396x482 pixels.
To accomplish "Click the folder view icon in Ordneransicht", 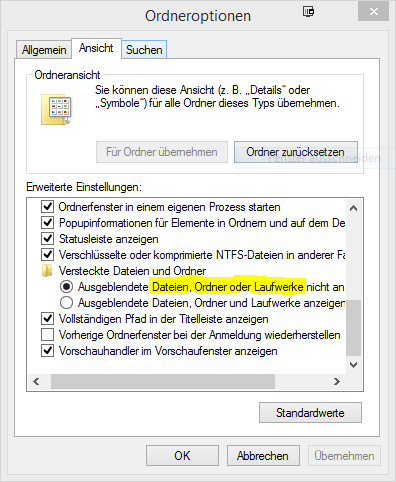I will (x=56, y=109).
